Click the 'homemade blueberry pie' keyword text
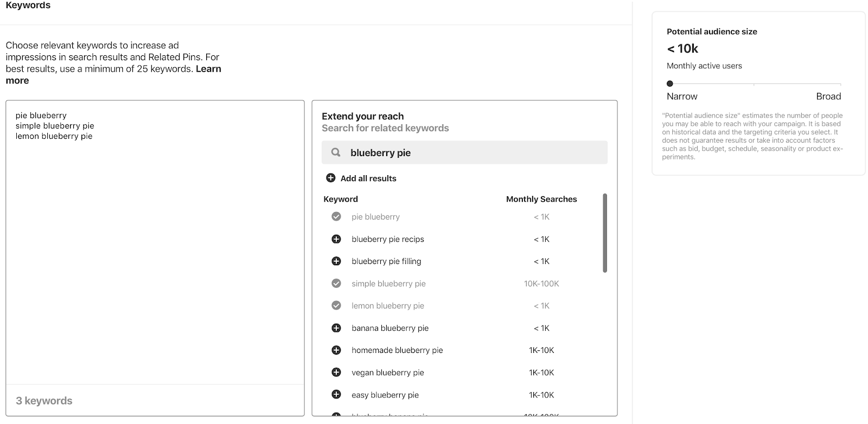This screenshot has height=424, width=868. tap(397, 350)
